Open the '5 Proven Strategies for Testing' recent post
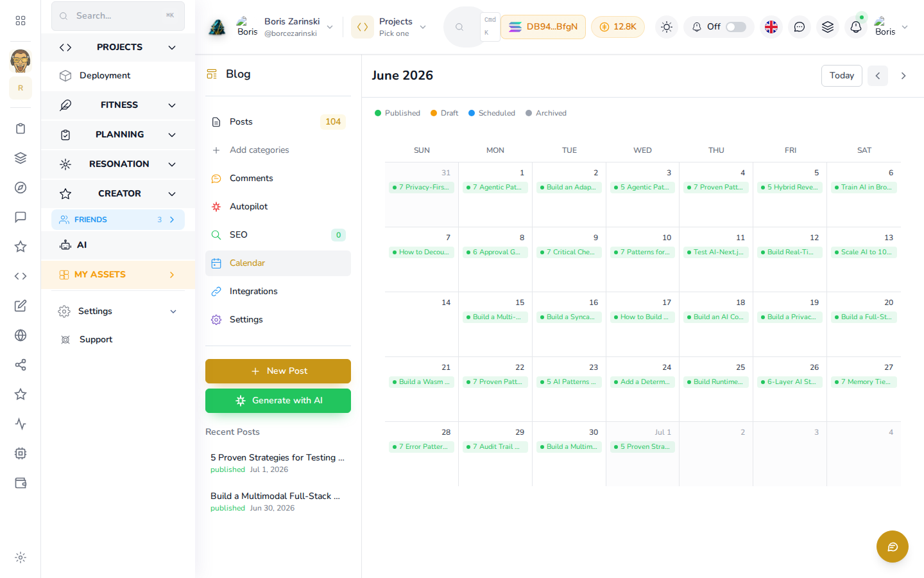 278,463
